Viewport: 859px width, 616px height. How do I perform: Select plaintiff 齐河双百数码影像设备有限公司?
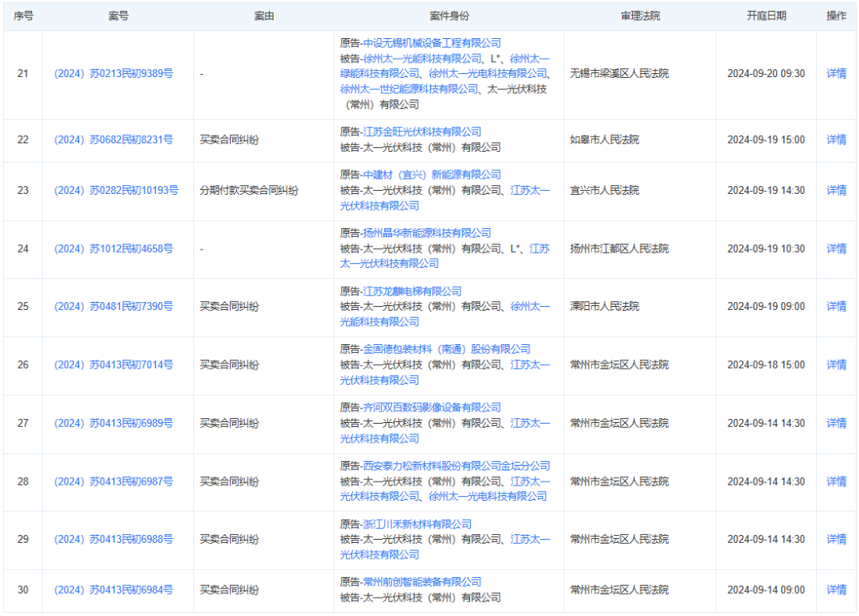(x=432, y=408)
